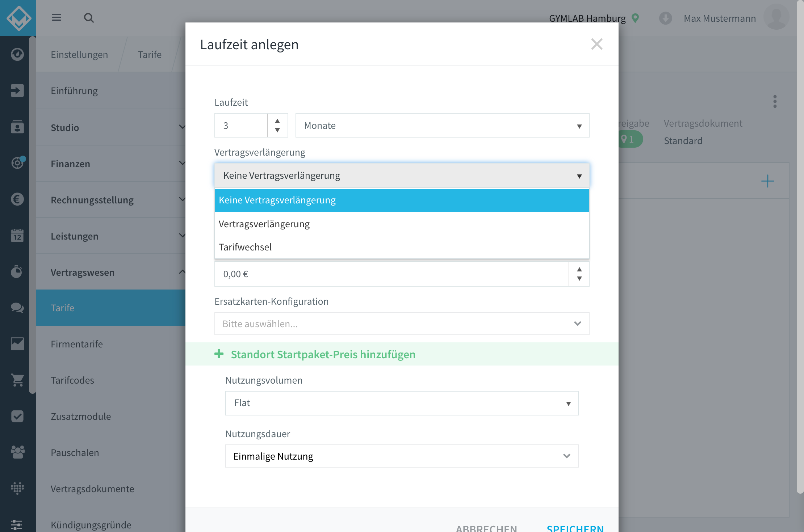Increase the Laufzeit number with the up arrow
Screen dimensions: 804x532
point(277,121)
